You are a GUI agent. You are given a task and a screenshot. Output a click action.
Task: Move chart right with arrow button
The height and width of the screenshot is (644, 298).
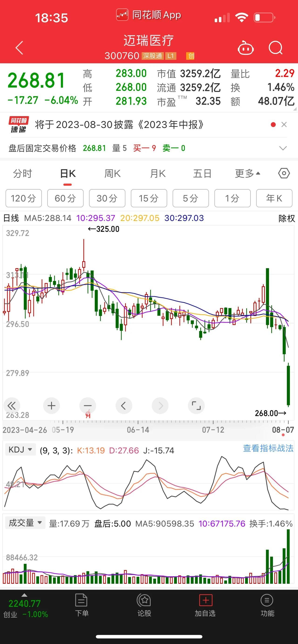click(x=160, y=406)
